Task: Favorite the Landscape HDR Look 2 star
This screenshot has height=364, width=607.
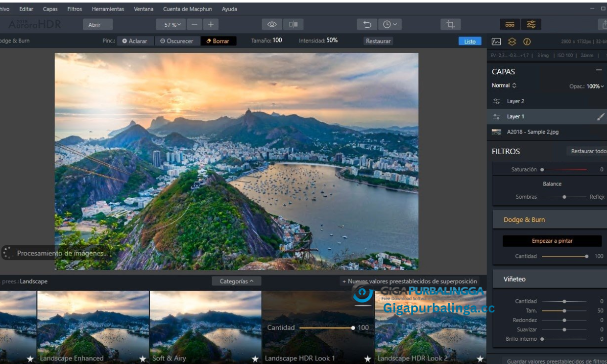Action: (480, 359)
